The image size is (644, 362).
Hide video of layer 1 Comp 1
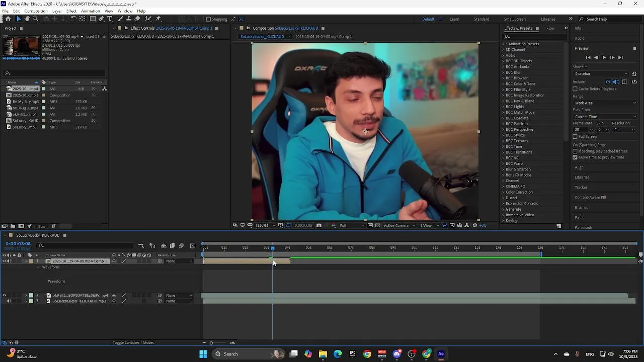4,261
